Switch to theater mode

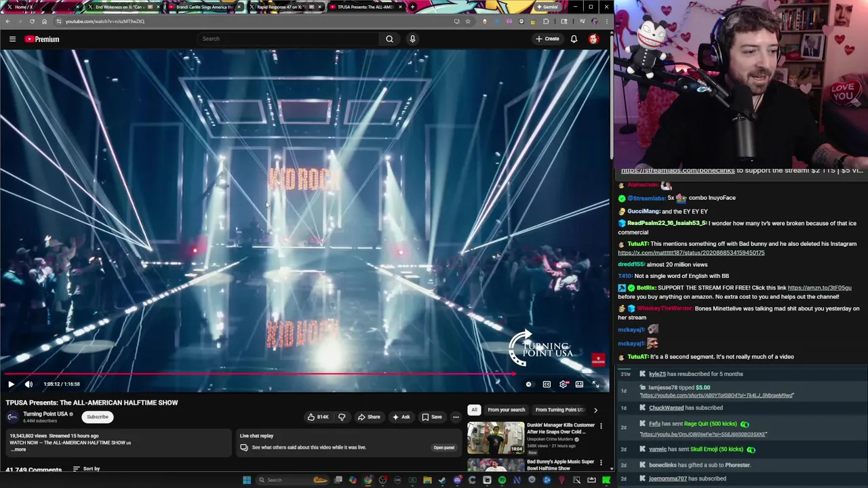[579, 384]
